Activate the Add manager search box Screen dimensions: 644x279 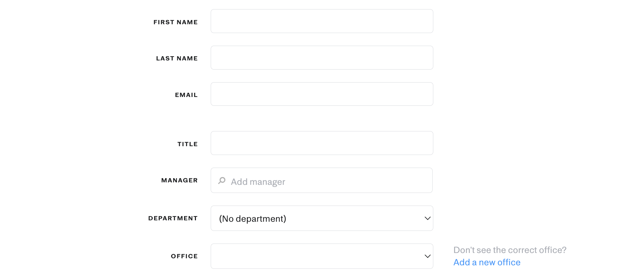[321, 180]
